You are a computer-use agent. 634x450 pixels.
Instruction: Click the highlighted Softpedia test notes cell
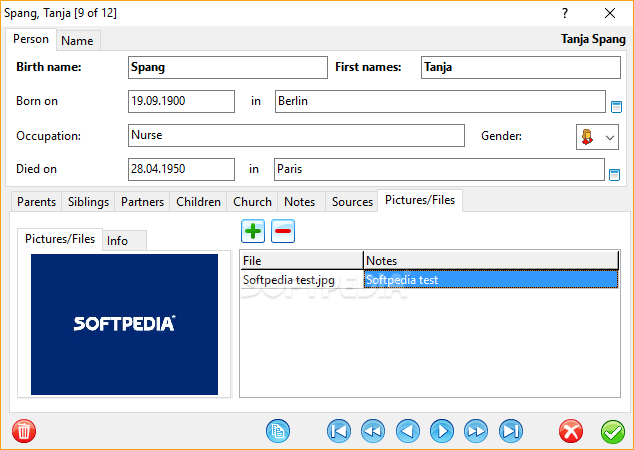tap(491, 280)
